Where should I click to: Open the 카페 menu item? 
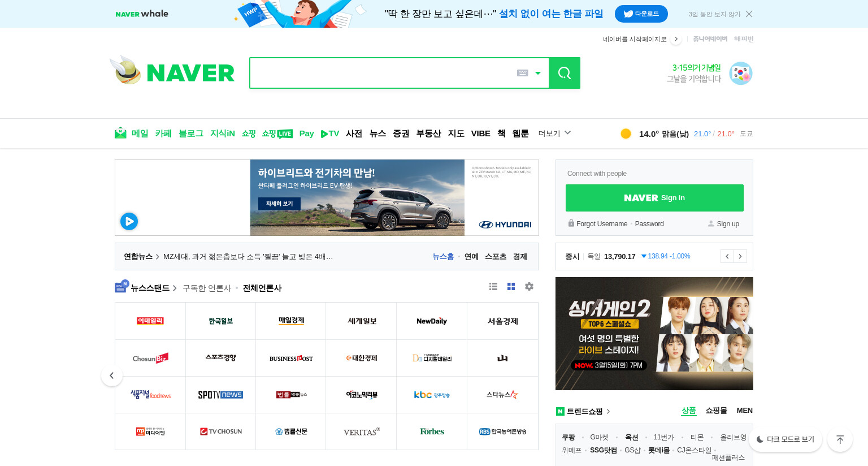[163, 133]
